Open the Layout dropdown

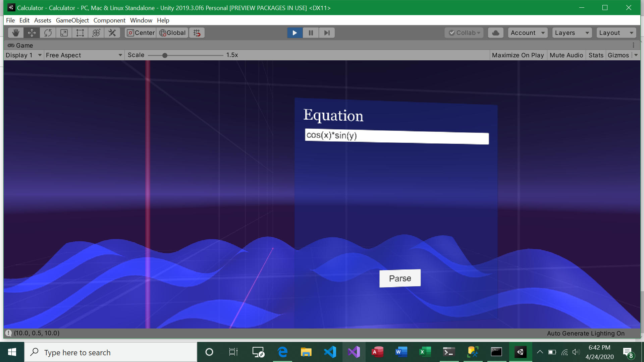click(x=616, y=33)
